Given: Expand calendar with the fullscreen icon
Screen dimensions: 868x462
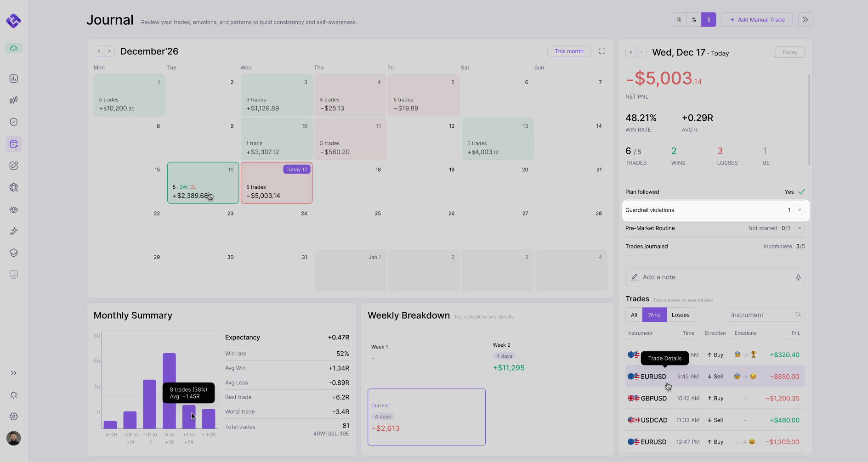Looking at the screenshot, I should tap(602, 51).
